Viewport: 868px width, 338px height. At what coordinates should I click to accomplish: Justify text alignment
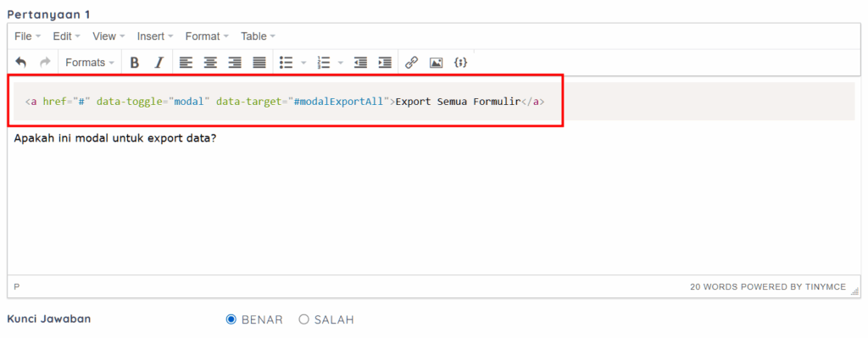click(259, 63)
